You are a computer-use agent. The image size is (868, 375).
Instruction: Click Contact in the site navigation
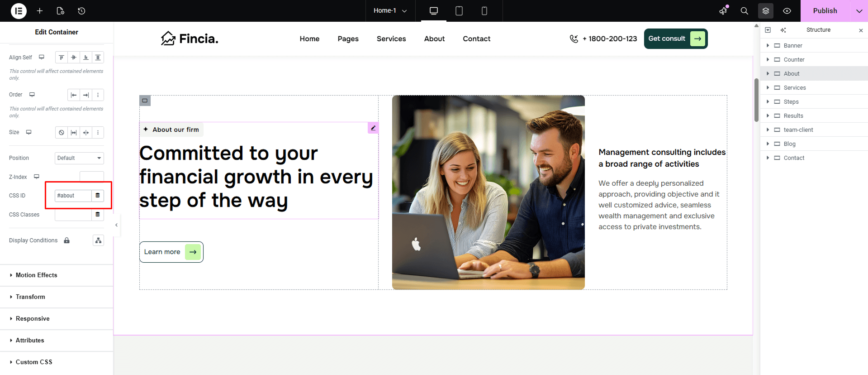coord(476,39)
